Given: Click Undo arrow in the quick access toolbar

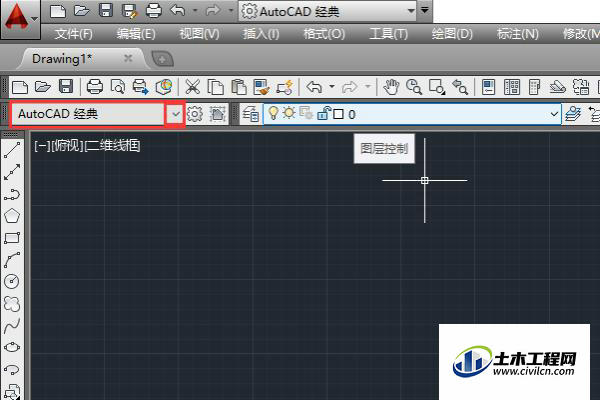Looking at the screenshot, I should pos(177,10).
